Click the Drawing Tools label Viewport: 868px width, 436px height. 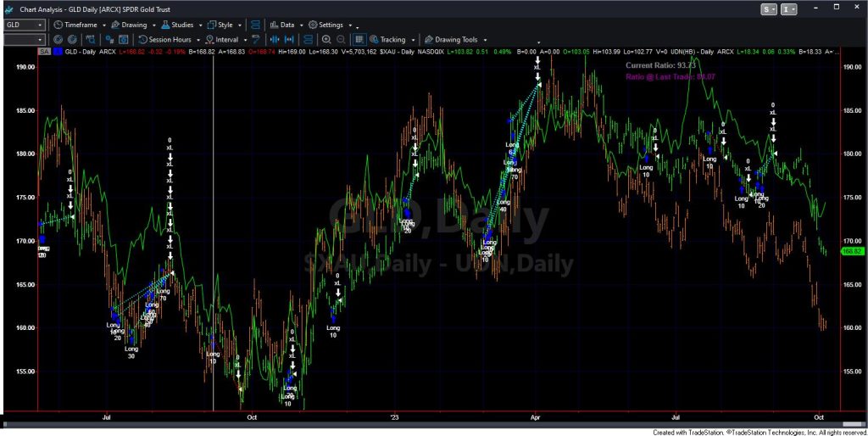tap(456, 40)
